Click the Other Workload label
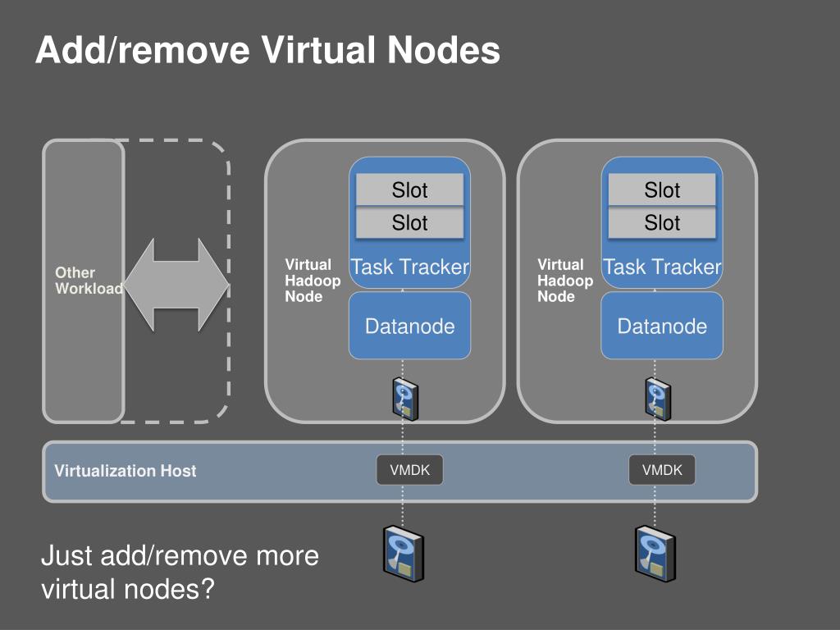 (x=89, y=281)
